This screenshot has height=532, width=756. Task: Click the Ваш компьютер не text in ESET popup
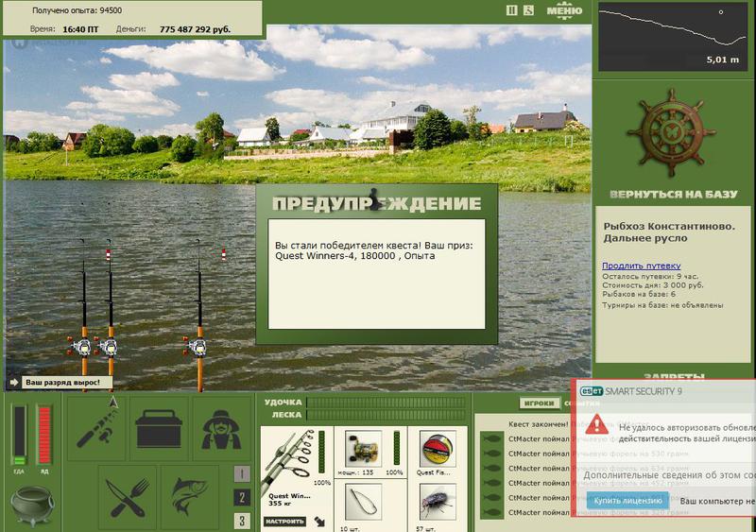click(x=717, y=501)
